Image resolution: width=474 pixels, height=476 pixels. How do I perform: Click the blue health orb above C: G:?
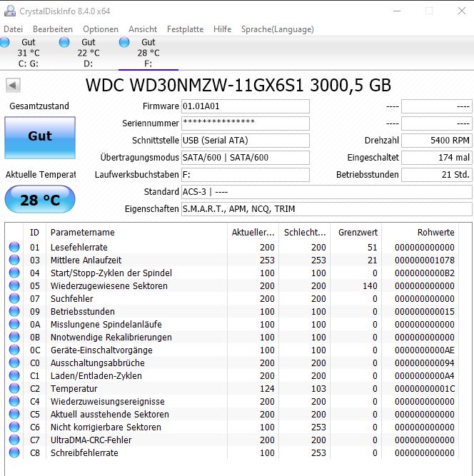point(5,42)
